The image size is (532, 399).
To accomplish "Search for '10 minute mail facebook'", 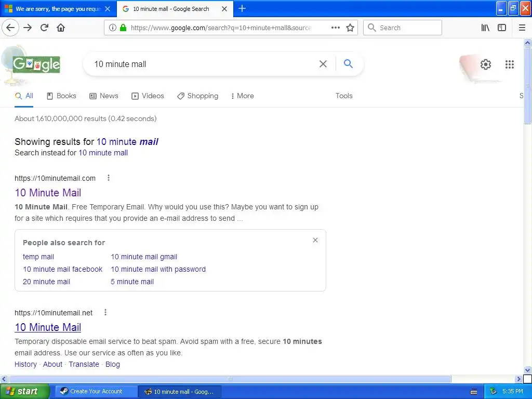I will coord(62,270).
